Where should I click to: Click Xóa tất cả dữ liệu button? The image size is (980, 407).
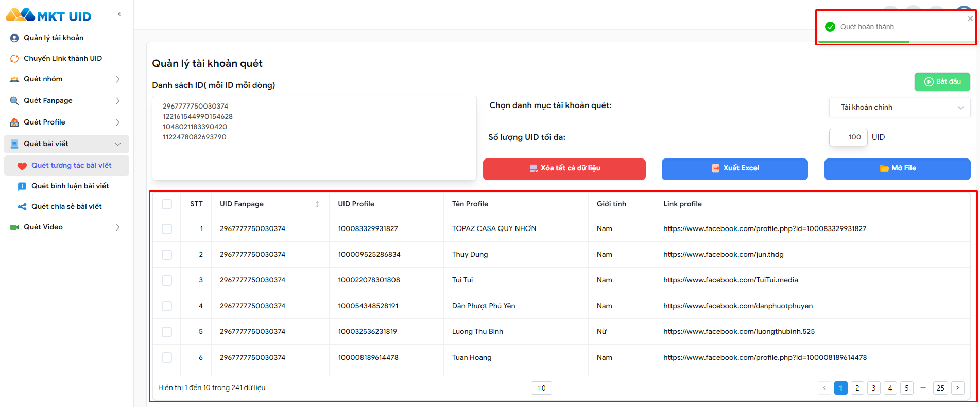pos(564,169)
